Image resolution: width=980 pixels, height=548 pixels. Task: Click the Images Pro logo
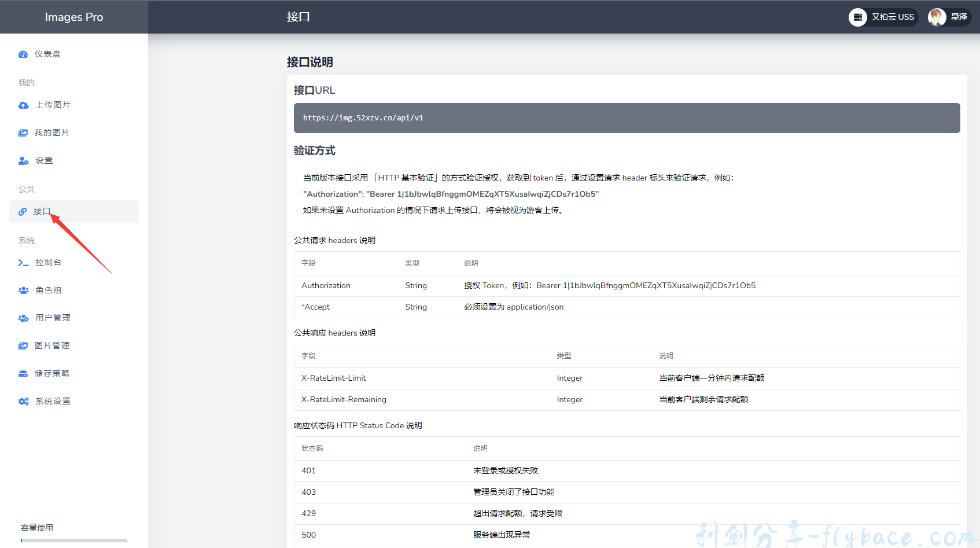(x=73, y=17)
